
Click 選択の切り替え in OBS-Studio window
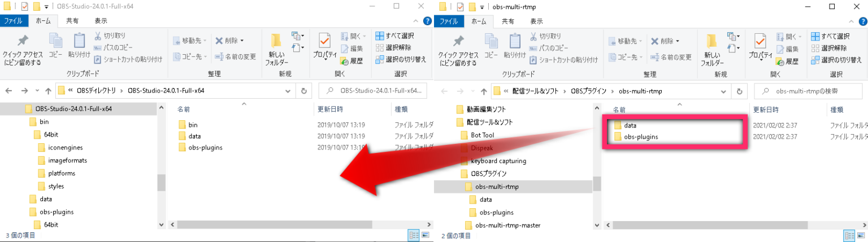click(401, 59)
